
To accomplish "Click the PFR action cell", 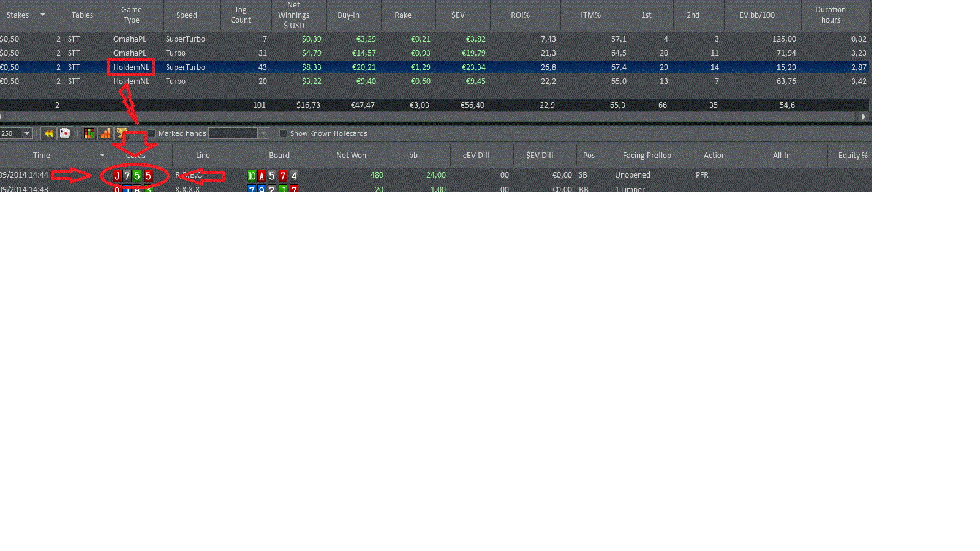I will tap(702, 174).
